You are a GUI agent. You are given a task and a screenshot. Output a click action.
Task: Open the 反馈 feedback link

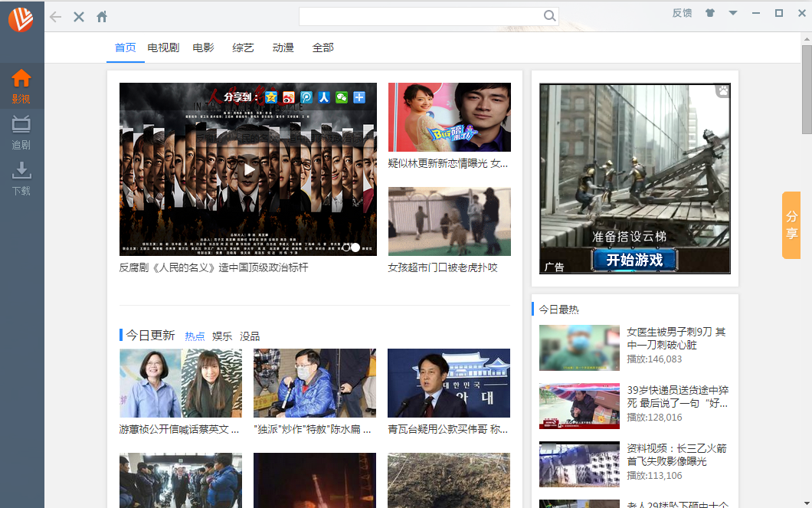click(x=682, y=13)
